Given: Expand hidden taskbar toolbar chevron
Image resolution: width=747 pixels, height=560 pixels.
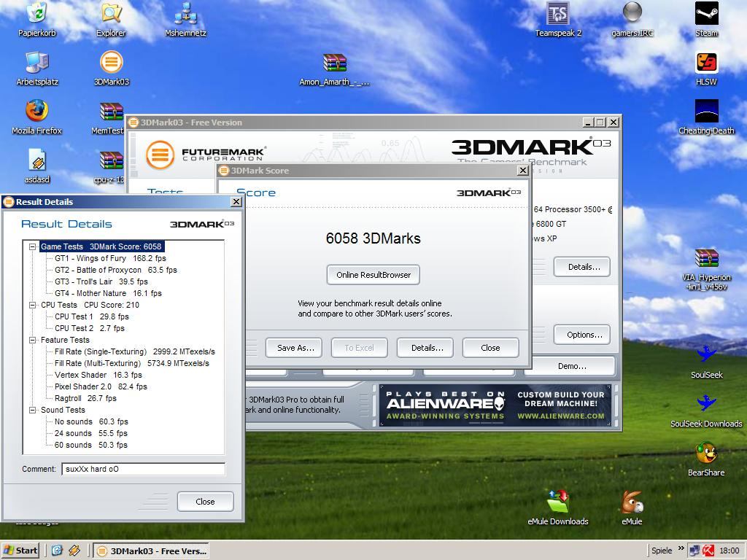Looking at the screenshot, I should click(681, 548).
